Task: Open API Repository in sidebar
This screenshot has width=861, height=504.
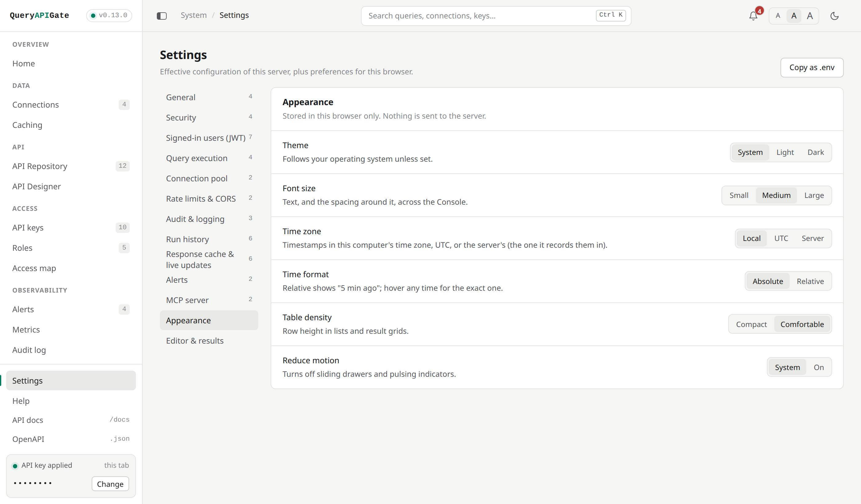Action: tap(71, 166)
